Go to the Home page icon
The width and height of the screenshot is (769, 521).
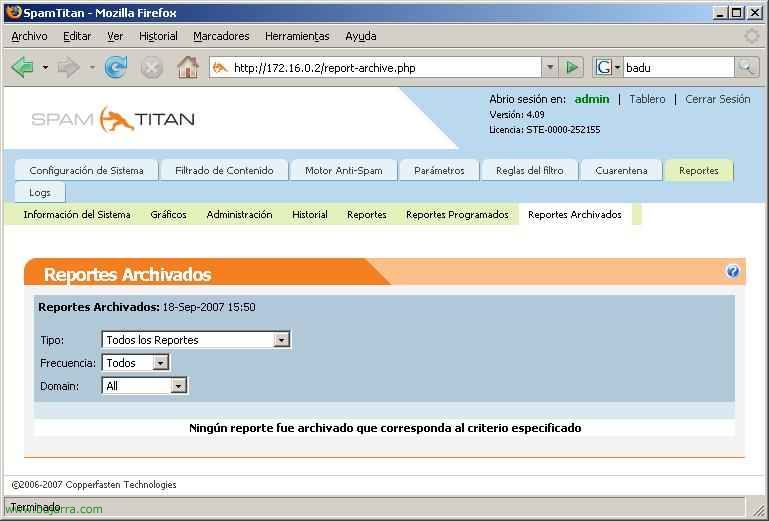[x=188, y=67]
